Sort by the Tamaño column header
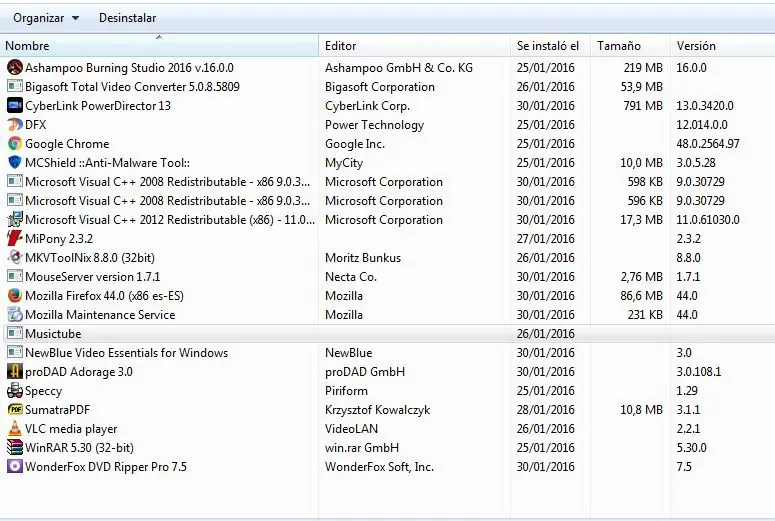 tap(630, 45)
